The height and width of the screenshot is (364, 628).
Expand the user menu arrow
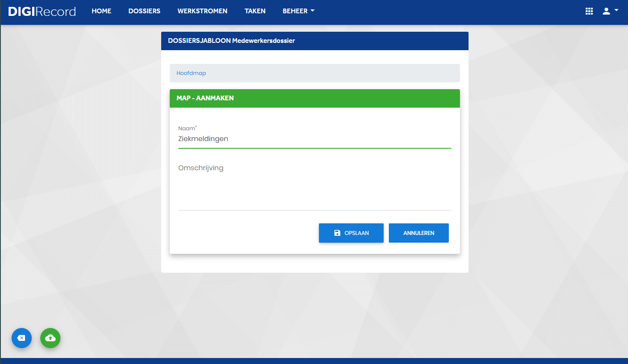(x=616, y=10)
